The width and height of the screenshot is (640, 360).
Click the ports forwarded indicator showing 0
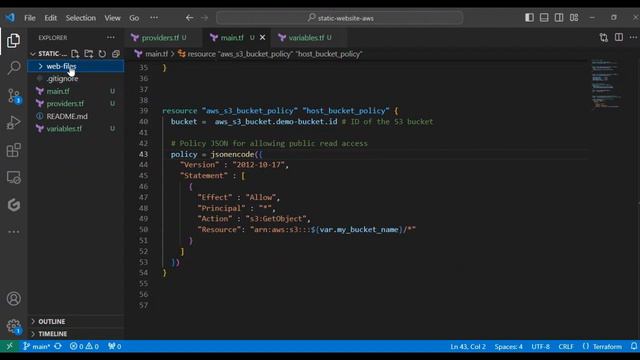point(114,346)
